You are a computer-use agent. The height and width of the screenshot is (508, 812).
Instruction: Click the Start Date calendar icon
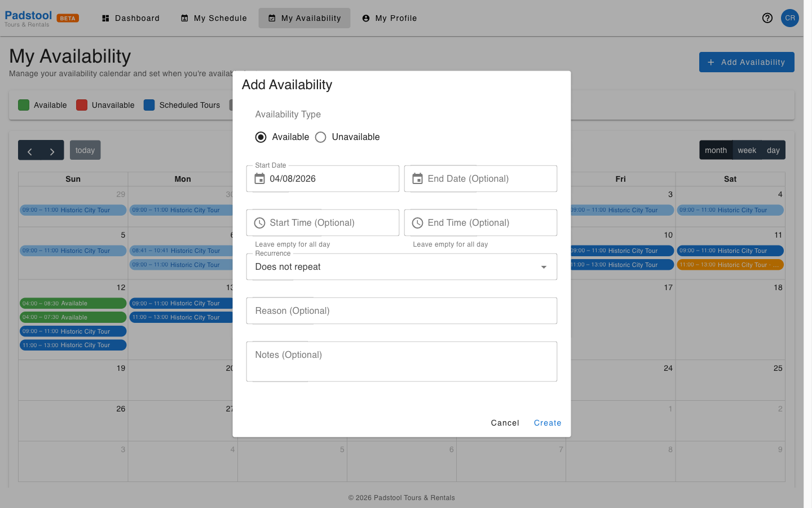(259, 178)
